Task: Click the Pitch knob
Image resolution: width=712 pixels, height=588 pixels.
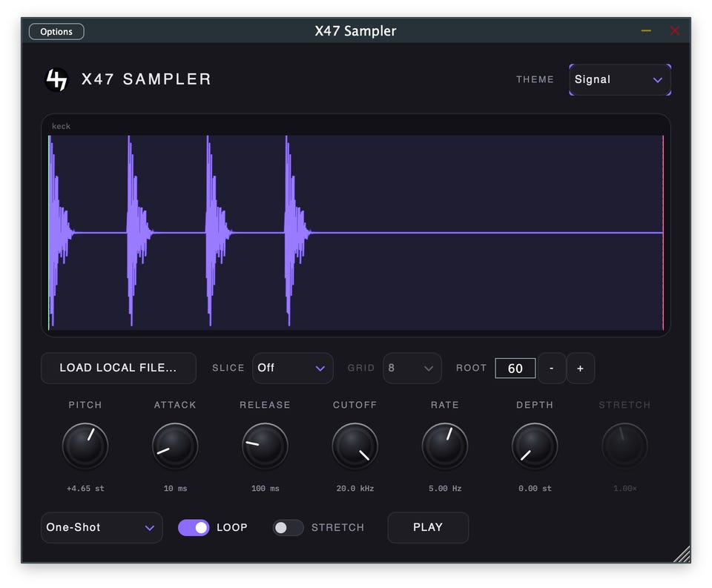Action: 85,446
